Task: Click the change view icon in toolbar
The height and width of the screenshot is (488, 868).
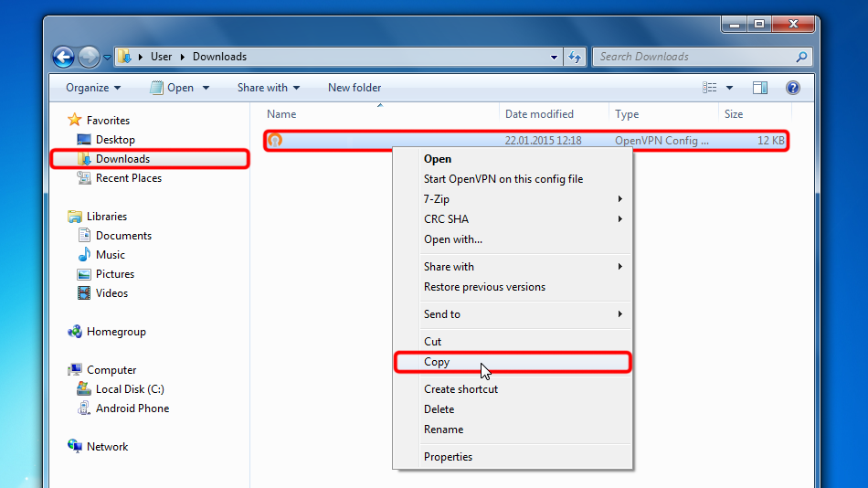Action: pyautogui.click(x=710, y=88)
